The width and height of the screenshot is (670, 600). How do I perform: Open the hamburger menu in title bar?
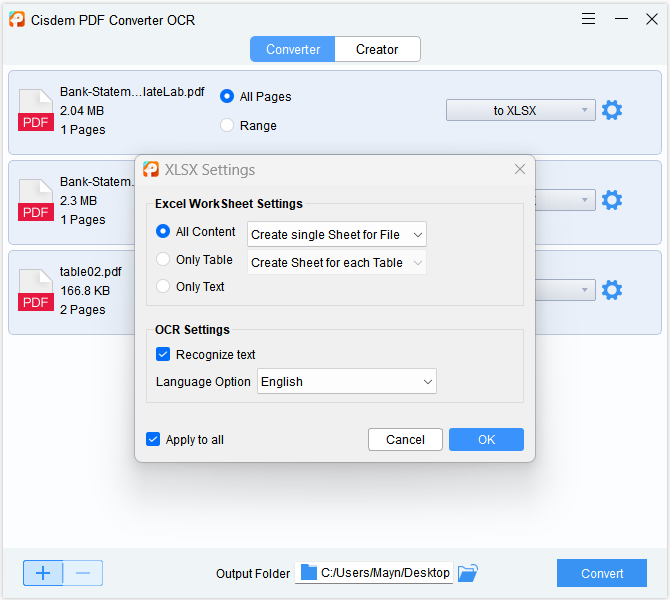pyautogui.click(x=588, y=19)
